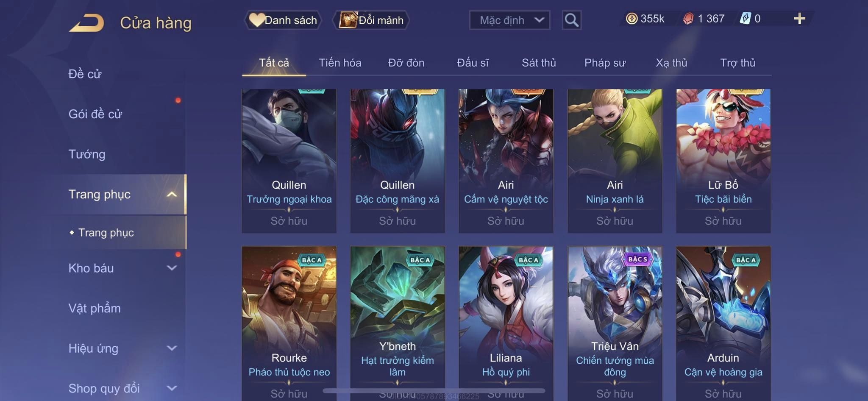Open Gói đề cử in sidebar

click(x=95, y=114)
